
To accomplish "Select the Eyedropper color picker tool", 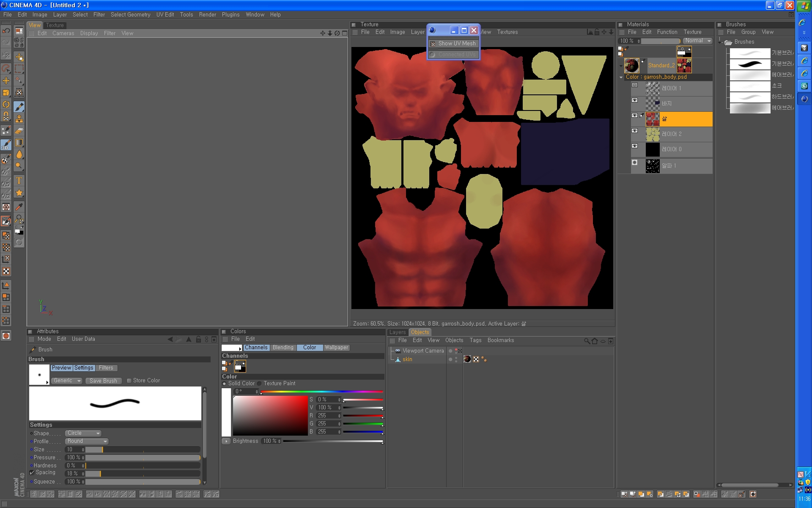I will point(19,207).
